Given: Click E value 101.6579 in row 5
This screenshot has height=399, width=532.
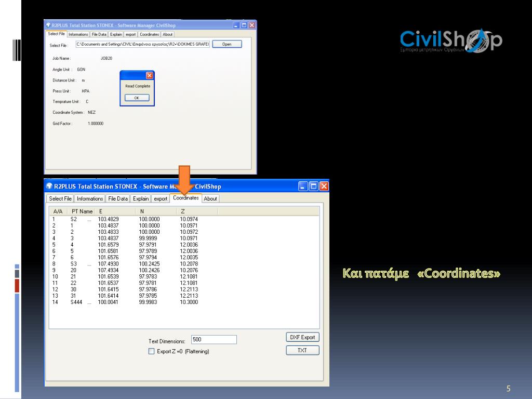Looking at the screenshot, I should coord(108,245).
